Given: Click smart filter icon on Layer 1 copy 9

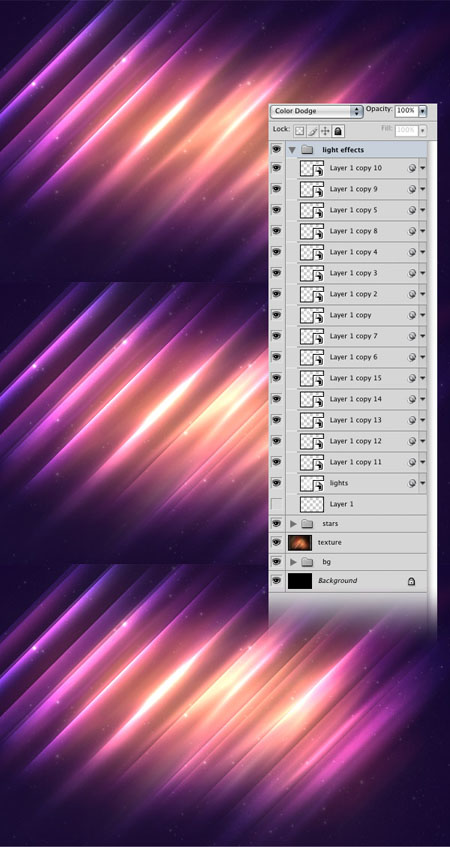Looking at the screenshot, I should pyautogui.click(x=412, y=189).
